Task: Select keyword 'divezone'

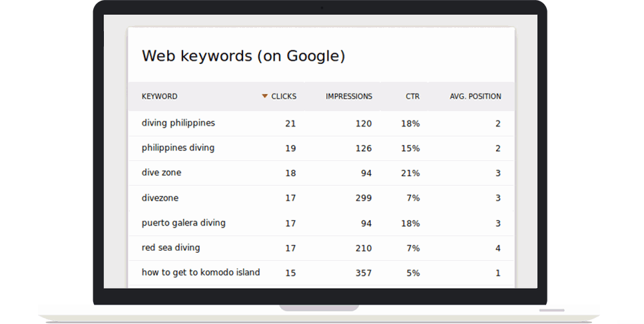Action: [x=161, y=198]
